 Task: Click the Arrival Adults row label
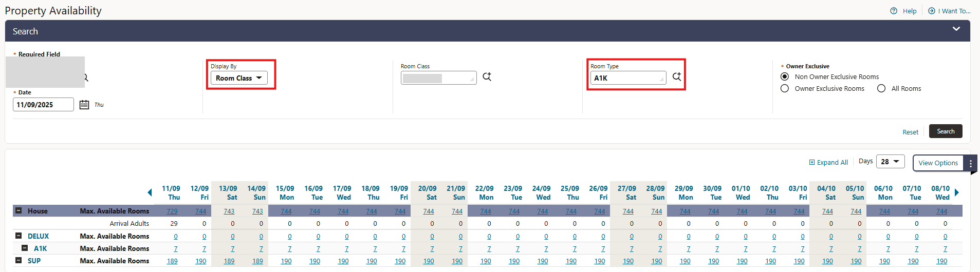coord(130,224)
